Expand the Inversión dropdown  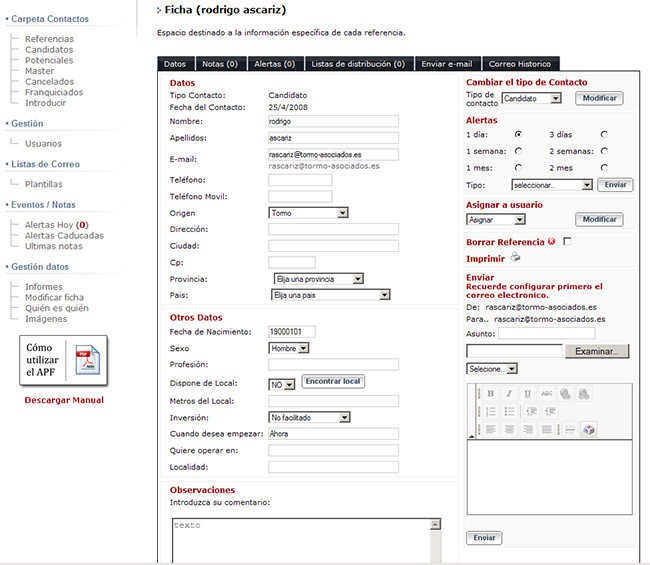[x=309, y=417]
